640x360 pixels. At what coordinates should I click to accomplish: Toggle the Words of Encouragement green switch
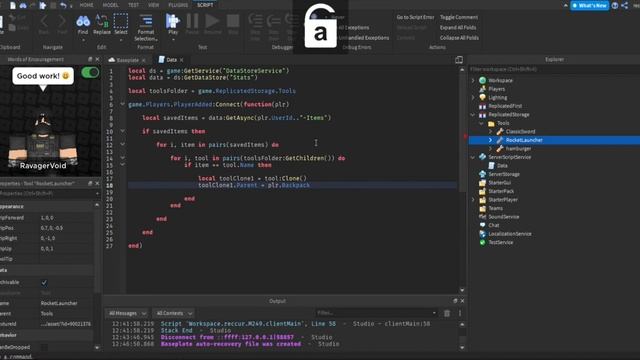[x=90, y=73]
